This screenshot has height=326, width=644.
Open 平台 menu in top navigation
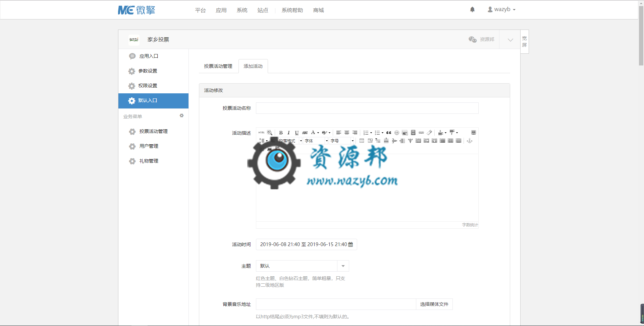[200, 10]
